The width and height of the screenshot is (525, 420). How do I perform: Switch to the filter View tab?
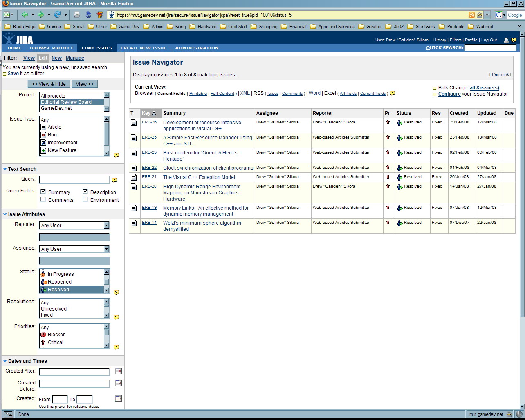pos(29,58)
